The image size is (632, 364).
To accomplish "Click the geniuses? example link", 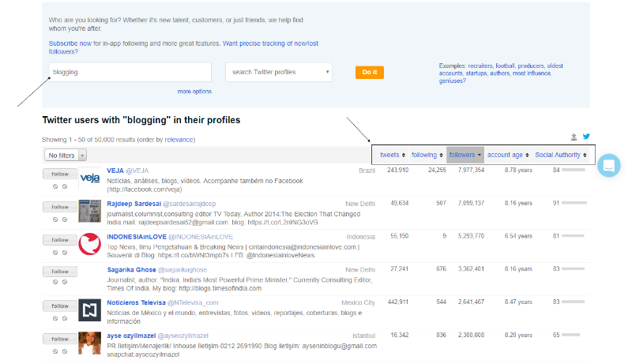I will click(x=452, y=81).
